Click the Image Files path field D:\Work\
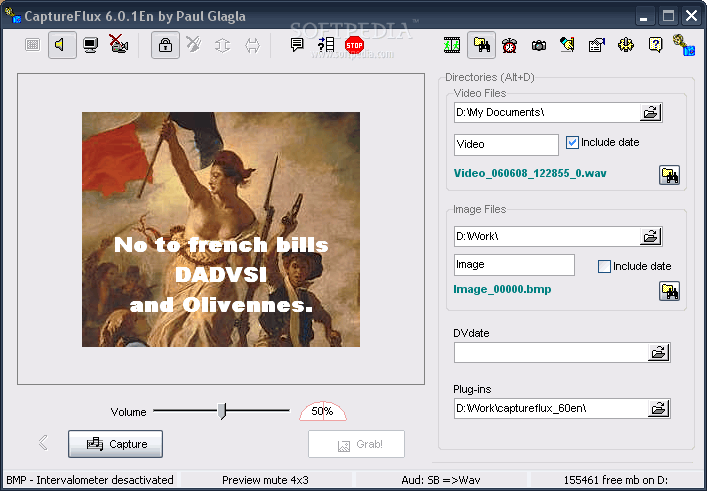 [x=547, y=236]
